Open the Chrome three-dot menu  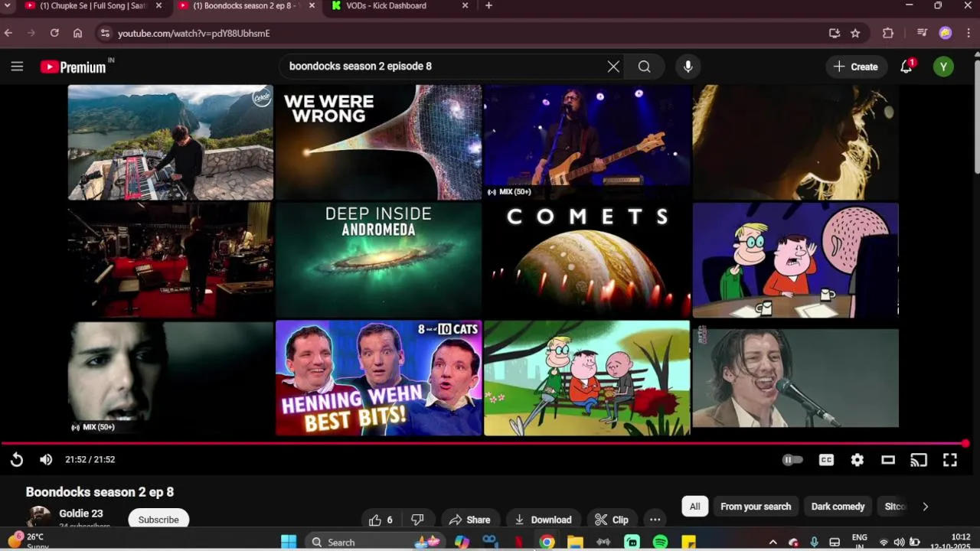[x=969, y=33]
